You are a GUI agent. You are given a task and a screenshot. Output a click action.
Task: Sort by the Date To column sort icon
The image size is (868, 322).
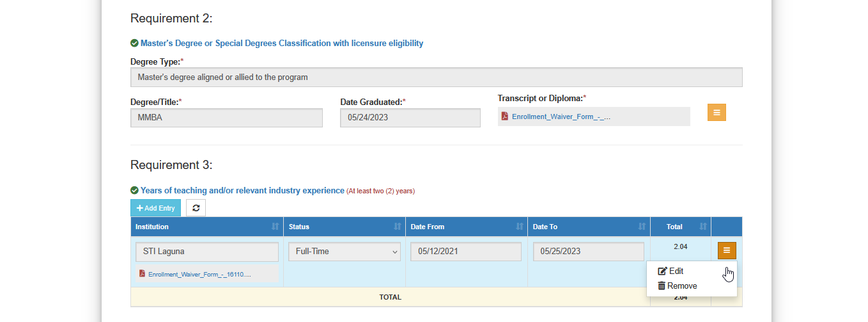click(642, 227)
